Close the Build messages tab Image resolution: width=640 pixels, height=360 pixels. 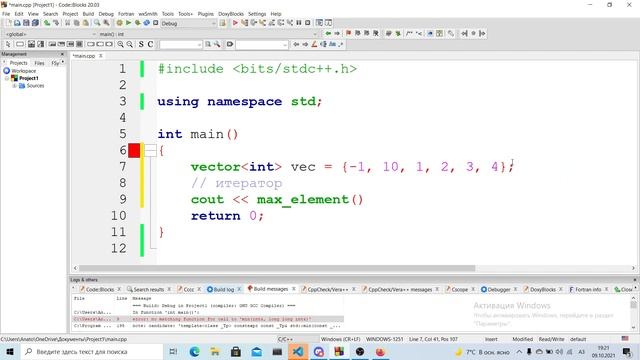point(293,289)
